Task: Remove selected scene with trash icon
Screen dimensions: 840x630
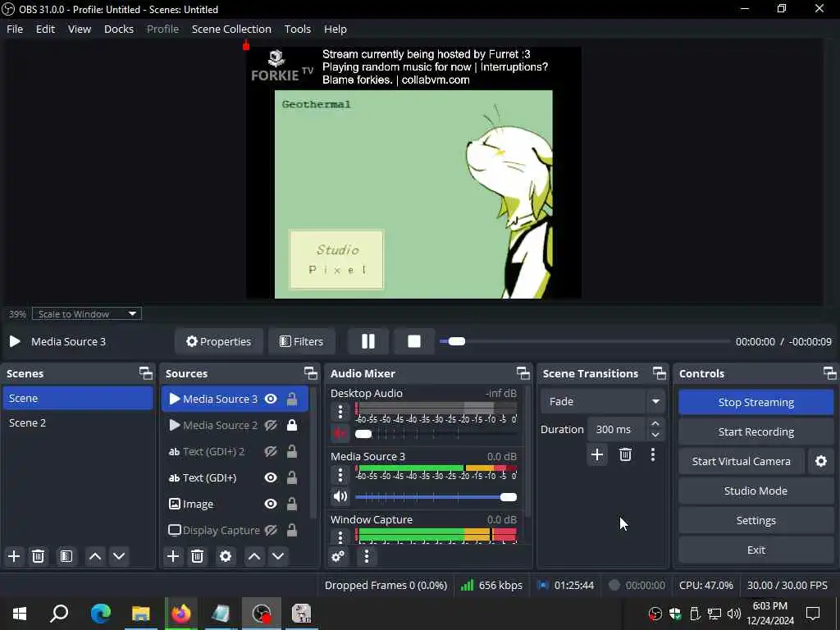Action: [38, 556]
